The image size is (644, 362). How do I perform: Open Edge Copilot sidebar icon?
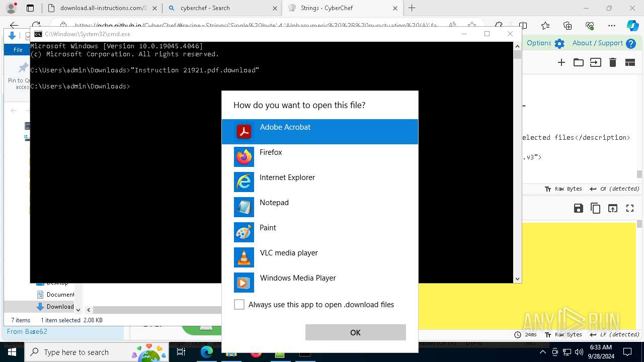632,26
